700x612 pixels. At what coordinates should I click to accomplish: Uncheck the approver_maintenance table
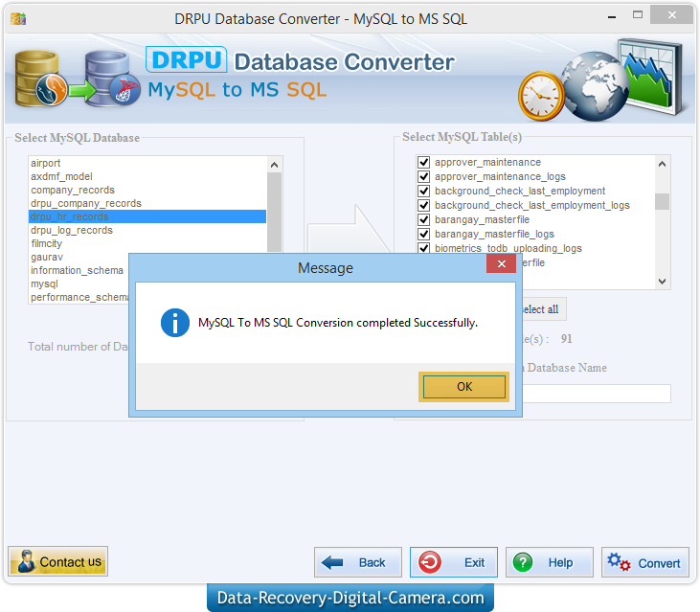coord(423,162)
